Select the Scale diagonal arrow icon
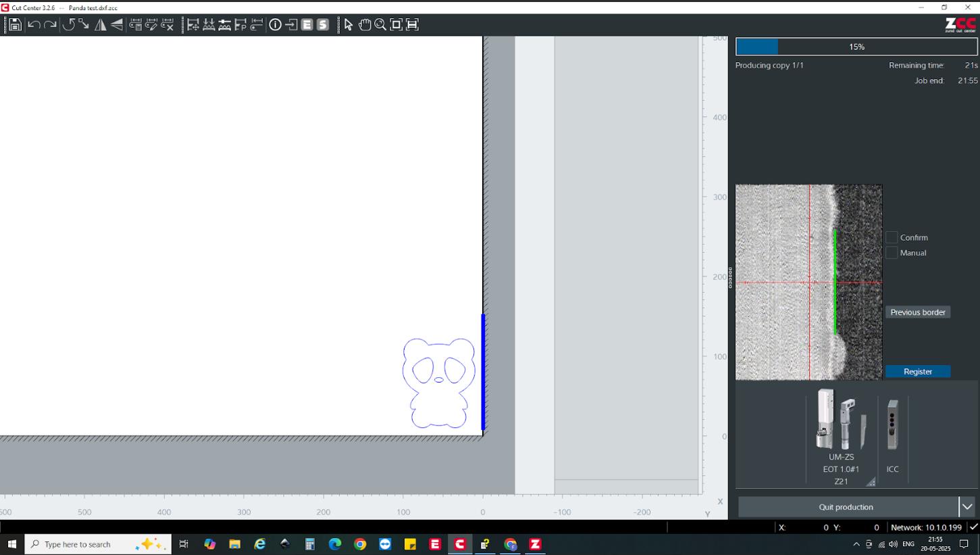Screen dimensions: 980x555 (84, 25)
